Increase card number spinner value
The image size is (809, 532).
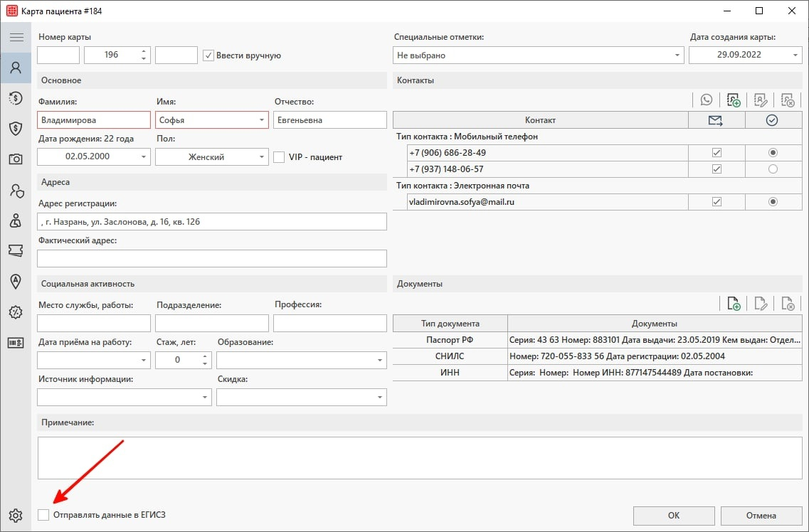click(144, 51)
